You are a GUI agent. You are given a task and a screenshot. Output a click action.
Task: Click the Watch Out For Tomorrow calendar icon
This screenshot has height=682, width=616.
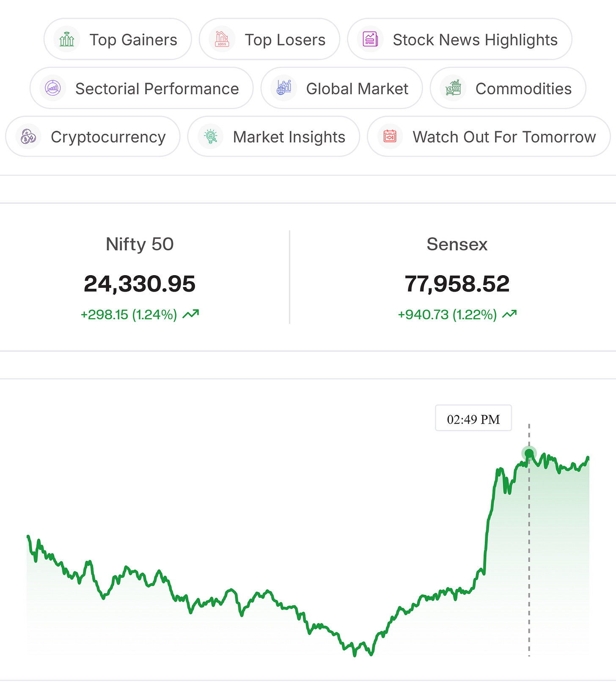(x=390, y=137)
